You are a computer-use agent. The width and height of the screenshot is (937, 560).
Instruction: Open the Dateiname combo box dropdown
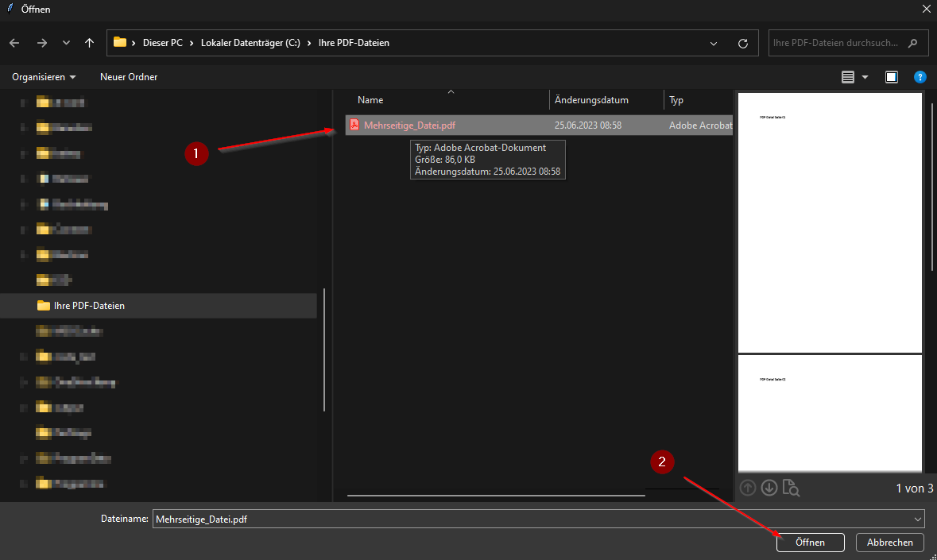[918, 519]
